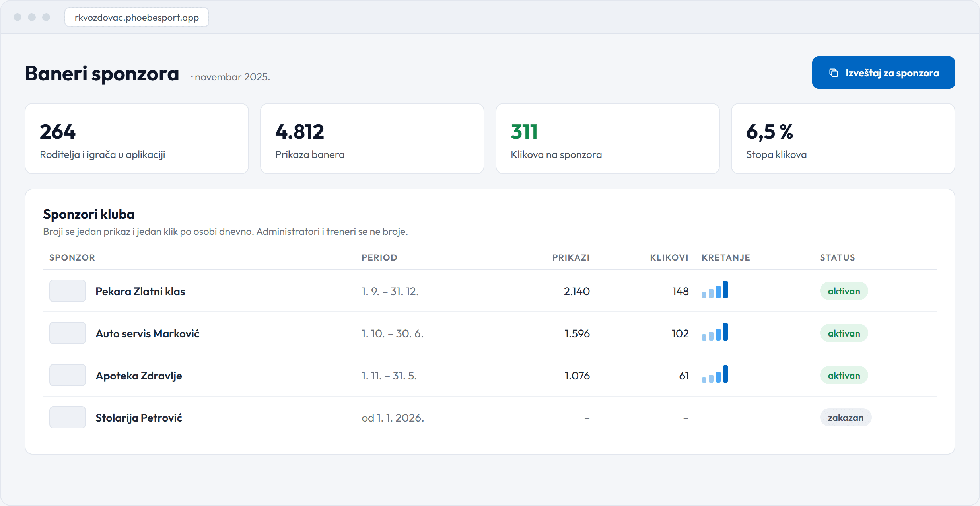The height and width of the screenshot is (506, 980).
Task: Click the Baneri sponzora page heading
Action: pos(102,74)
